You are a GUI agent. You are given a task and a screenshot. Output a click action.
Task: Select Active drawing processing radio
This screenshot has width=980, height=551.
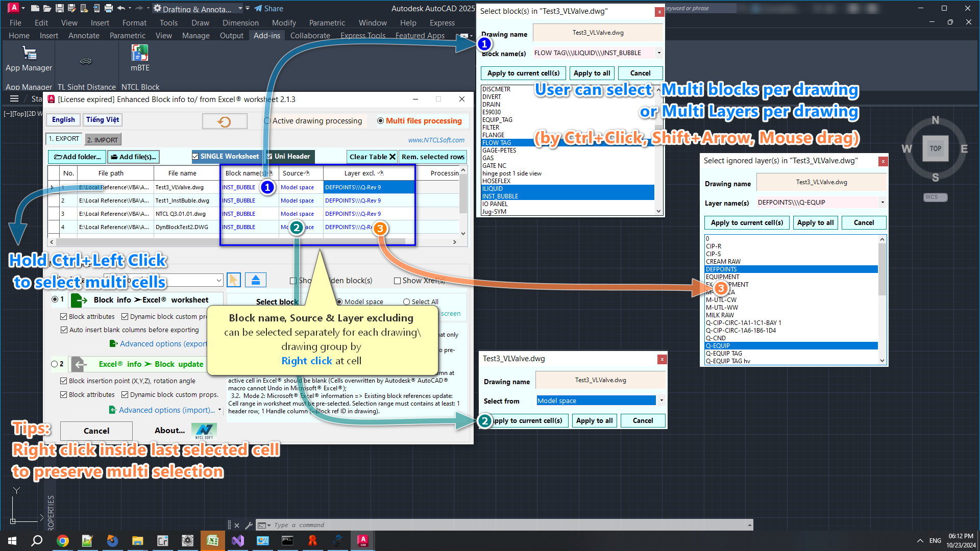(267, 121)
